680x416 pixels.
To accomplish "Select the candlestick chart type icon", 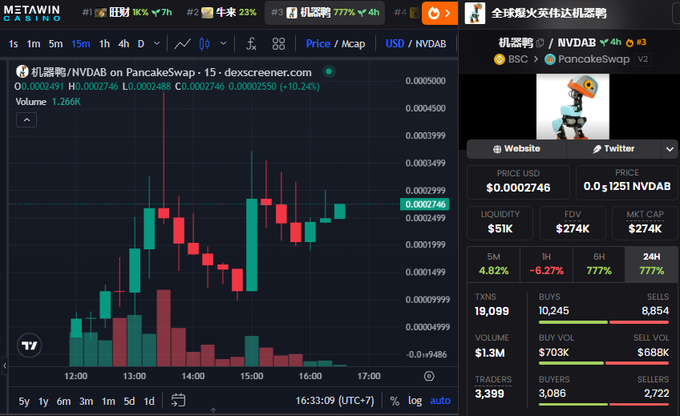I will click(x=204, y=44).
